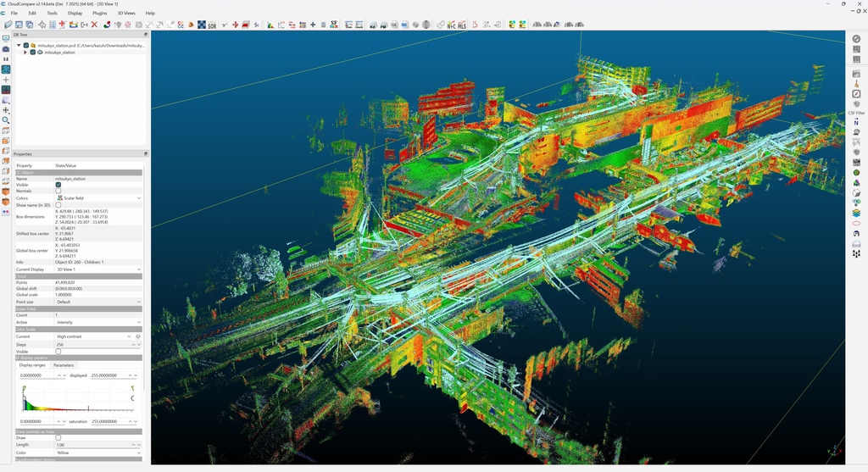The image size is (868, 472).
Task: Open the normals Color Yellow dropdown
Action: point(98,453)
